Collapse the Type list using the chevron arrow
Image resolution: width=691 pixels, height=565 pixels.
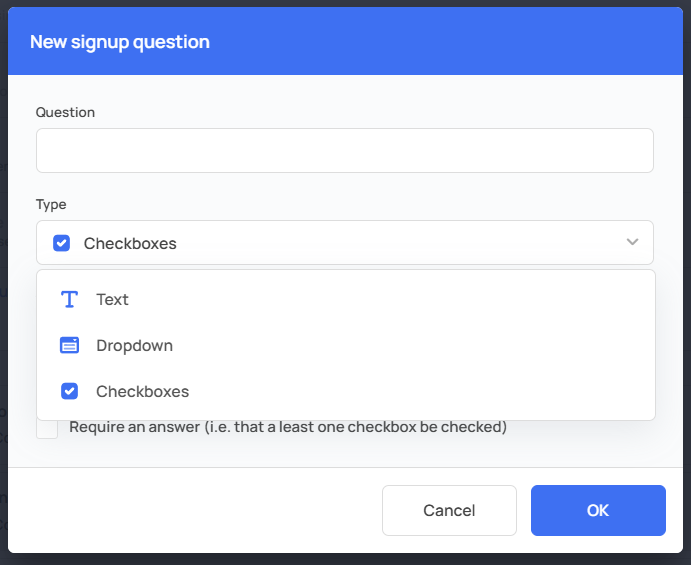pos(632,242)
